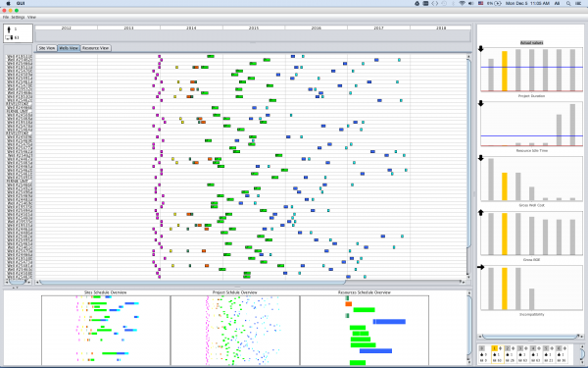
Task: Open the Settings menu
Action: pyautogui.click(x=18, y=18)
